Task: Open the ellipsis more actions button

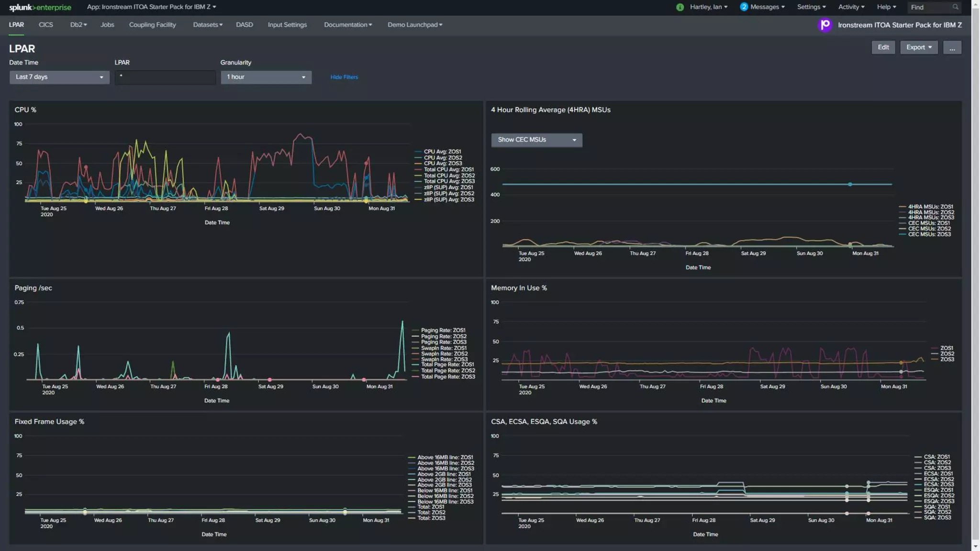Action: [952, 47]
